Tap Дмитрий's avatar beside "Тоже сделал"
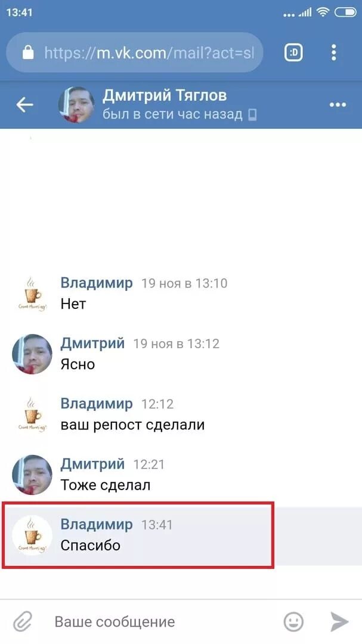The height and width of the screenshot is (644, 362). [x=32, y=475]
